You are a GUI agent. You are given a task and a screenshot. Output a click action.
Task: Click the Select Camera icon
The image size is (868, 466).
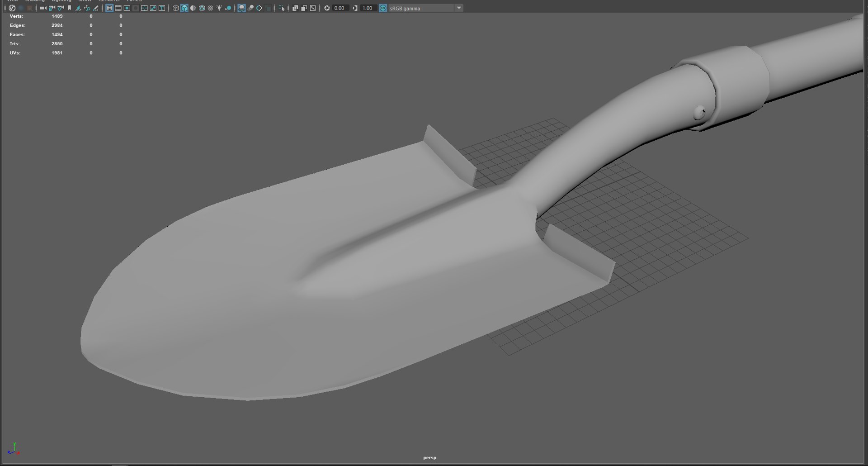point(43,8)
